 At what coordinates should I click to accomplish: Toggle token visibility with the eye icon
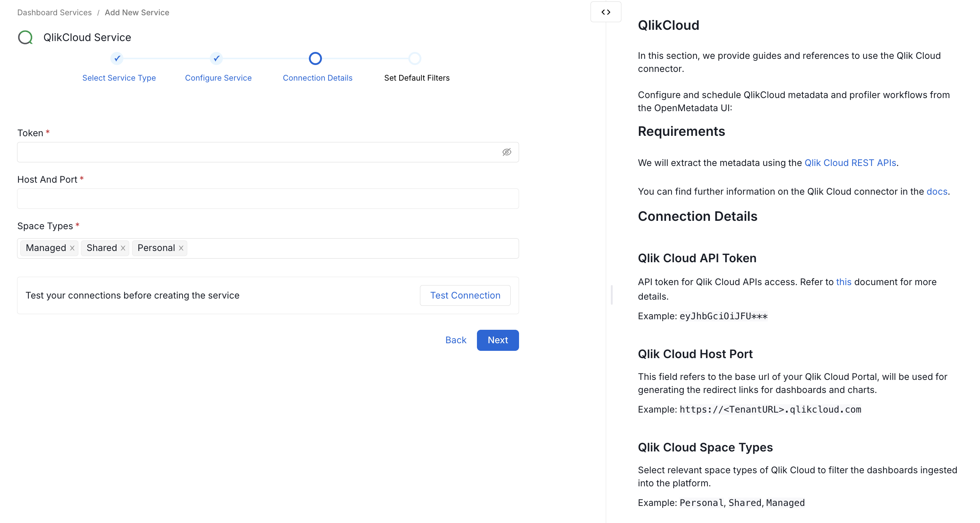[x=507, y=152]
